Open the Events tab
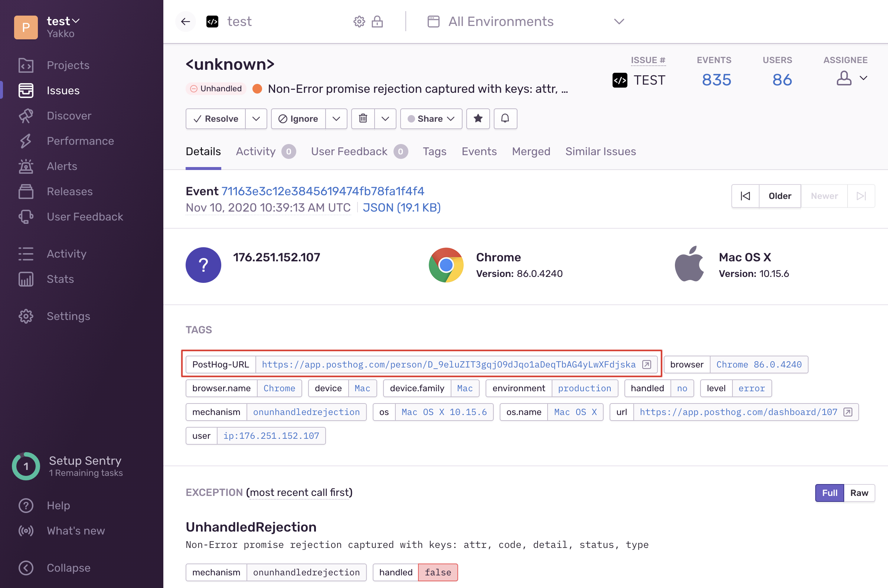Image resolution: width=888 pixels, height=588 pixels. coord(479,151)
